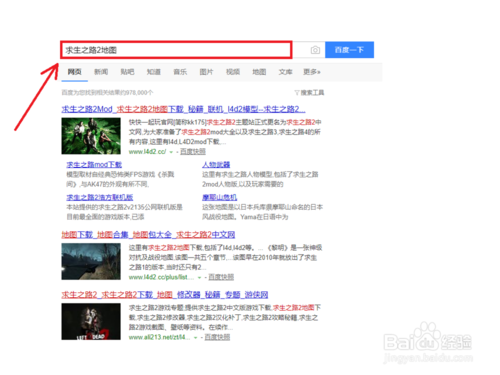Click the 百度一下 search button

[349, 50]
